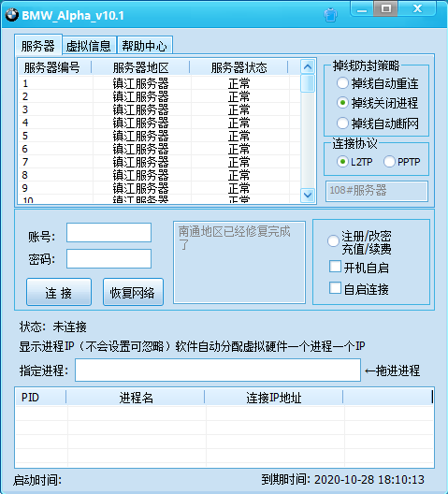Click the 服务器地区 column header
This screenshot has height=494, width=448.
(140, 67)
